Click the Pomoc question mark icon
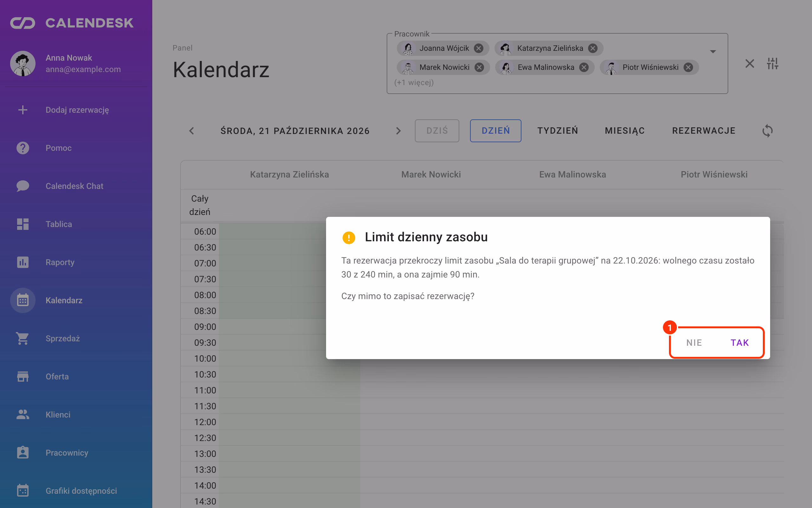 pyautogui.click(x=23, y=148)
